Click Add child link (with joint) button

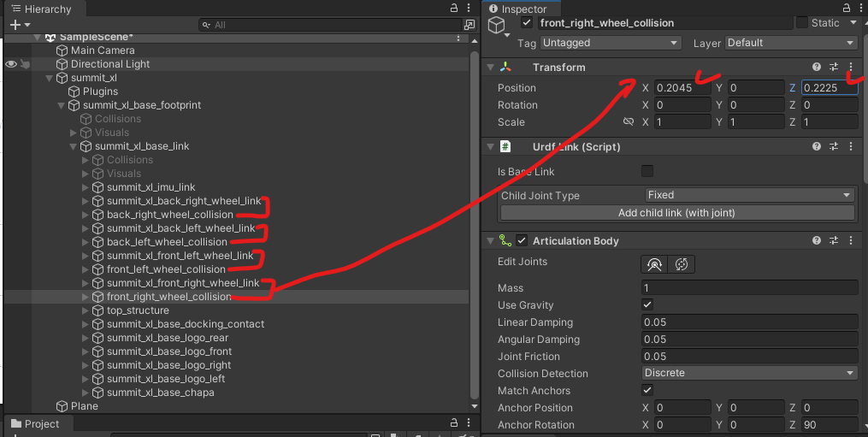677,213
